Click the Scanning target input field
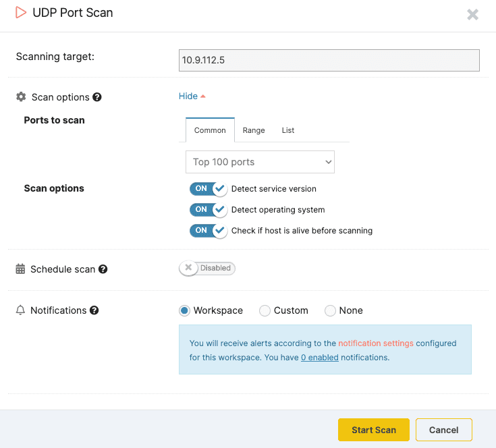 (x=329, y=60)
